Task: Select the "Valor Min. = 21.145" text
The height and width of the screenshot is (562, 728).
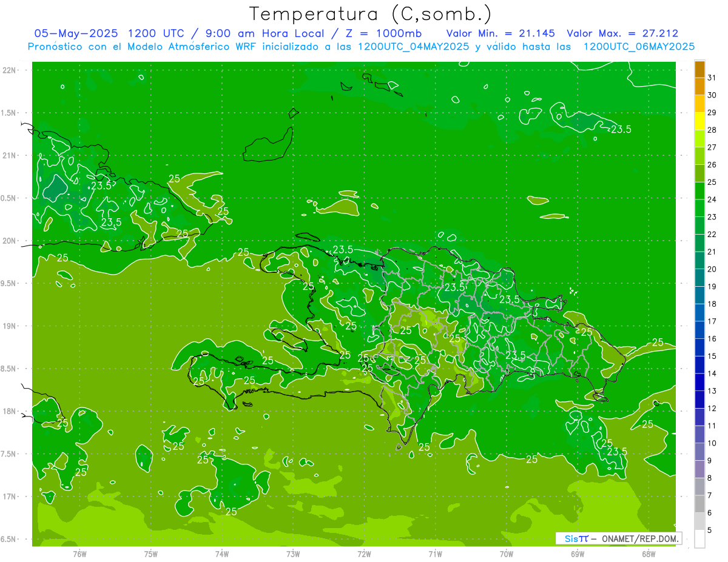Action: (x=502, y=33)
